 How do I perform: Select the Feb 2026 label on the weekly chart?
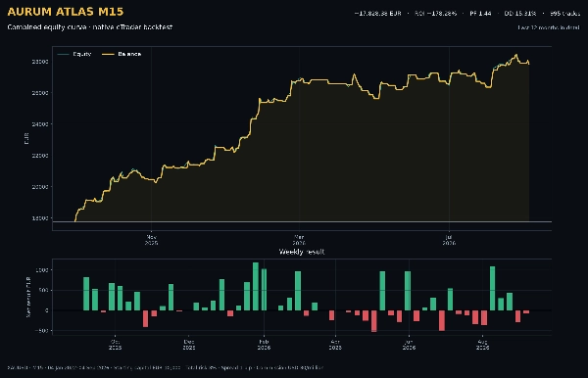pos(264,345)
